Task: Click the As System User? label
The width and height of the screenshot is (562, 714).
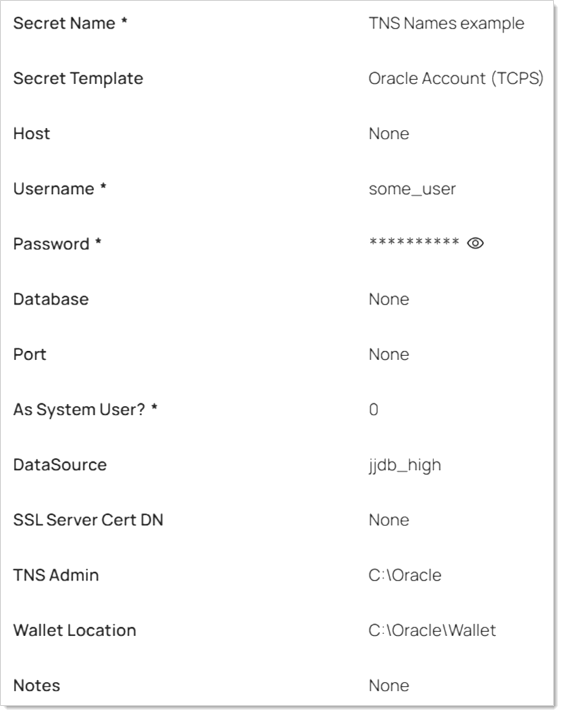Action: pos(85,410)
